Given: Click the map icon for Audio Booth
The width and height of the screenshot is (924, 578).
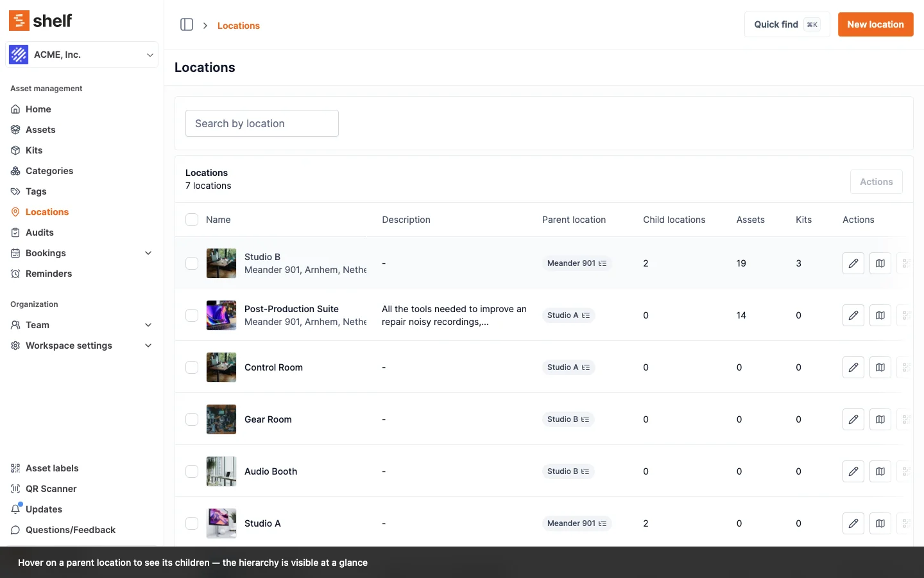Looking at the screenshot, I should tap(880, 471).
